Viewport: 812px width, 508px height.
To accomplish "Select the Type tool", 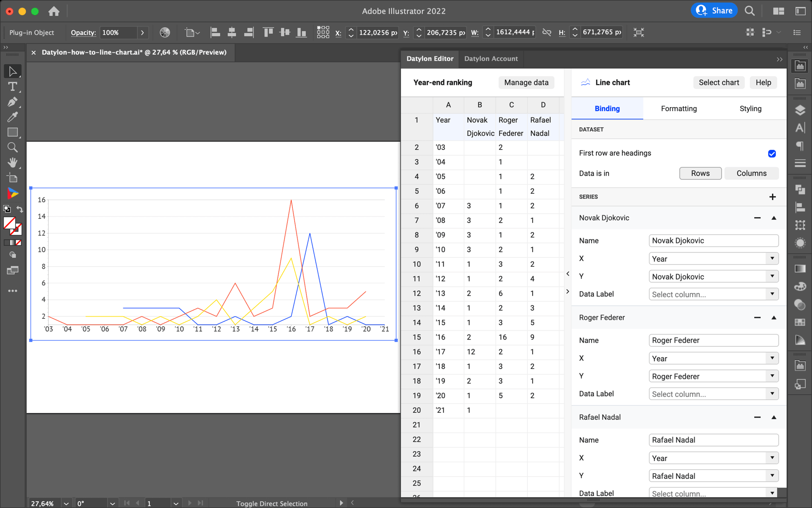I will (x=13, y=87).
